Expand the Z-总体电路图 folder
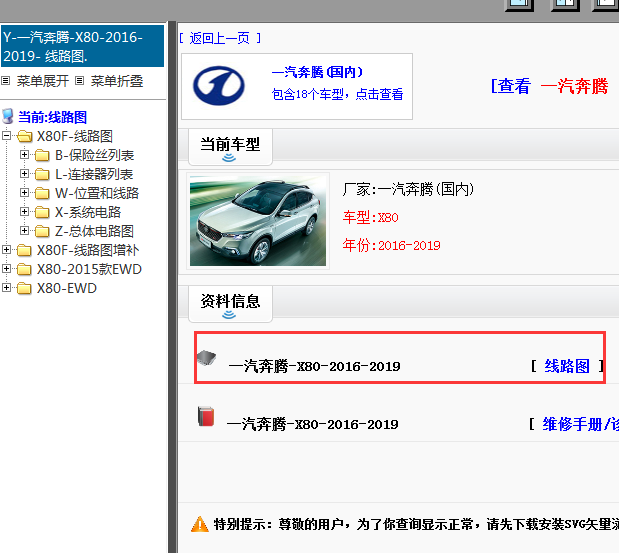Image resolution: width=619 pixels, height=553 pixels. click(24, 231)
